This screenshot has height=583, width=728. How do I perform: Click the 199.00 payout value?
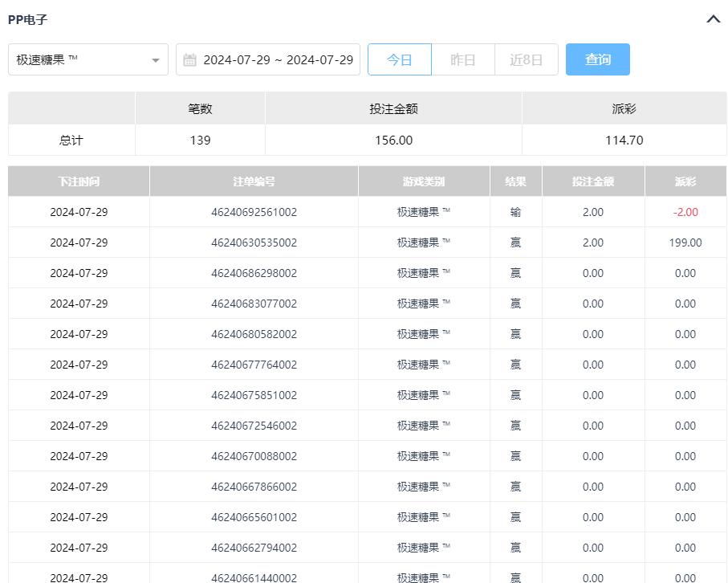tap(685, 243)
